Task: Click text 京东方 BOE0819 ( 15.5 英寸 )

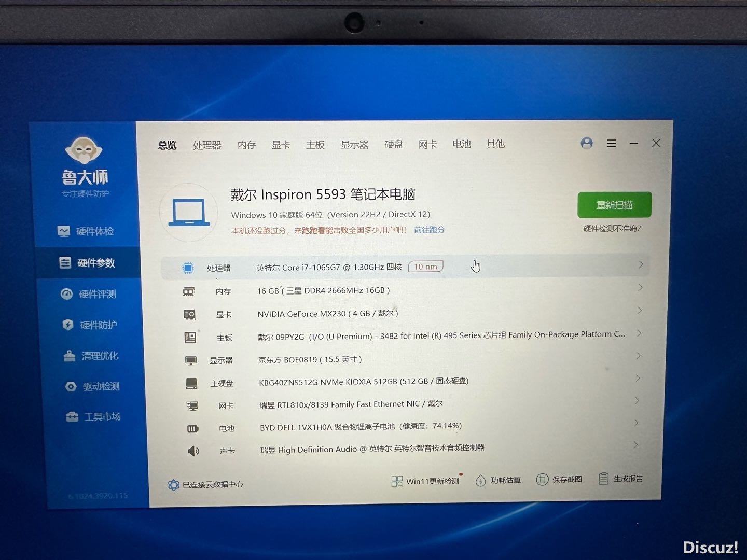Action: [x=310, y=359]
